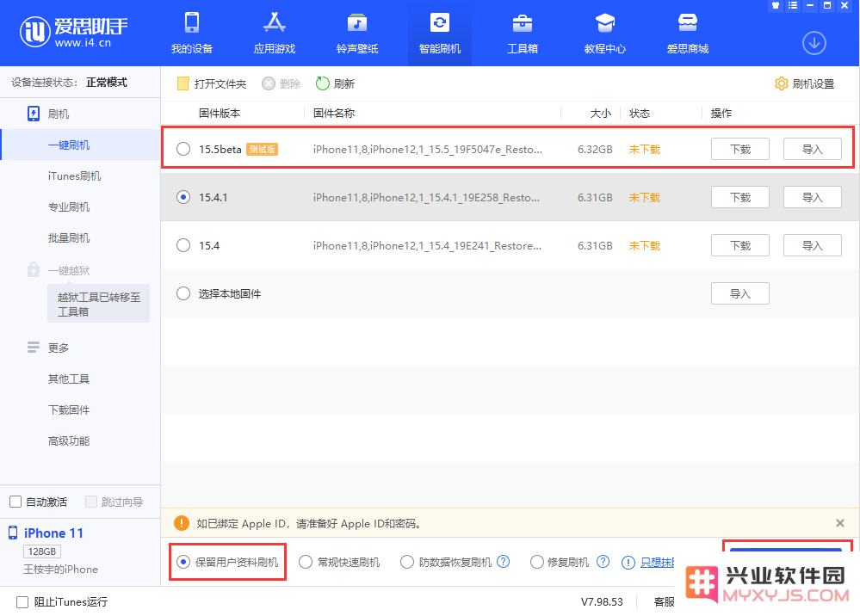Open 爱思商城 store
The width and height of the screenshot is (860, 616).
(688, 34)
